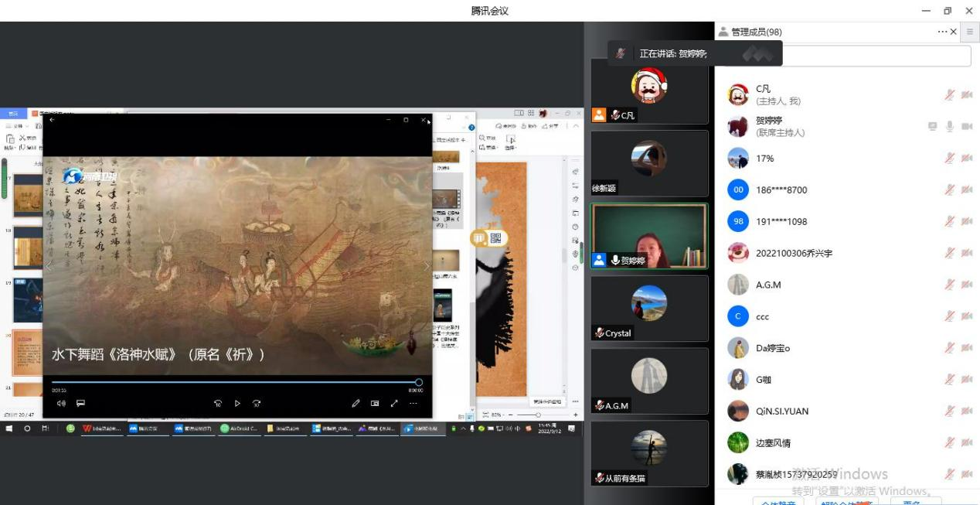Click the back arrow in video player window
Viewport: 980px width, 505px height.
(52, 120)
